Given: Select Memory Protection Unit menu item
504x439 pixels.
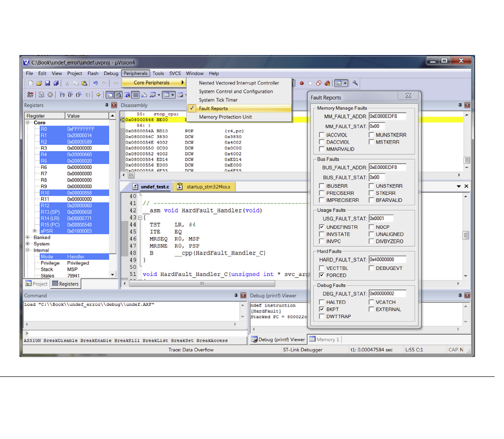Looking at the screenshot, I should pos(225,117).
